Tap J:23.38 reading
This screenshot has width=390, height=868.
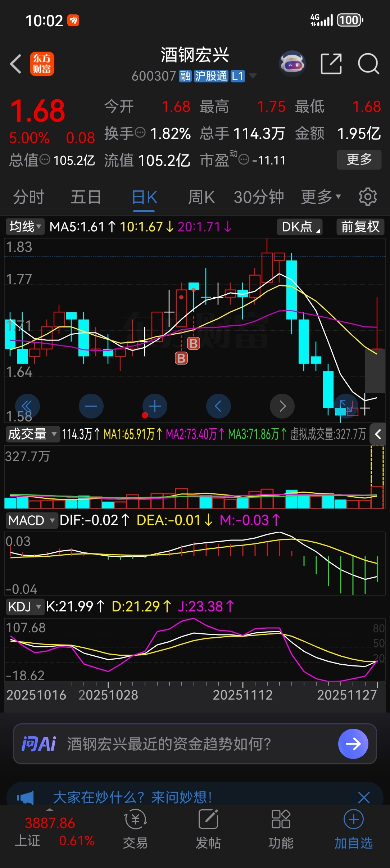[206, 607]
